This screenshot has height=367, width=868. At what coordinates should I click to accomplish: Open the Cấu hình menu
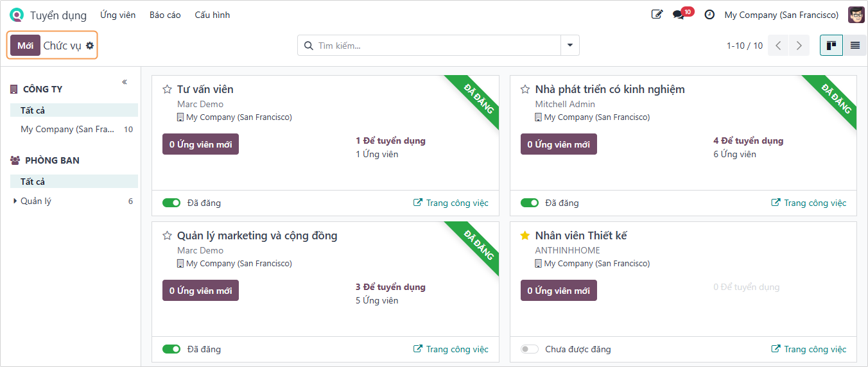click(x=212, y=15)
